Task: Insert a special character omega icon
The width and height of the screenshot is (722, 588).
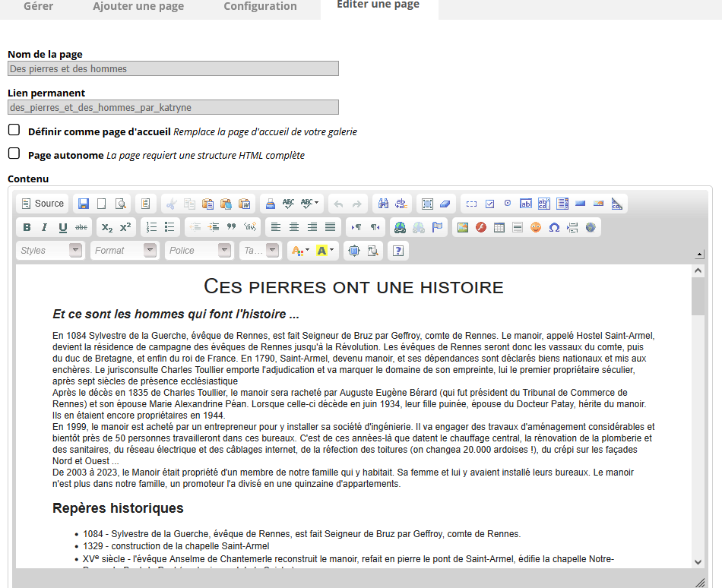Action: click(x=554, y=227)
